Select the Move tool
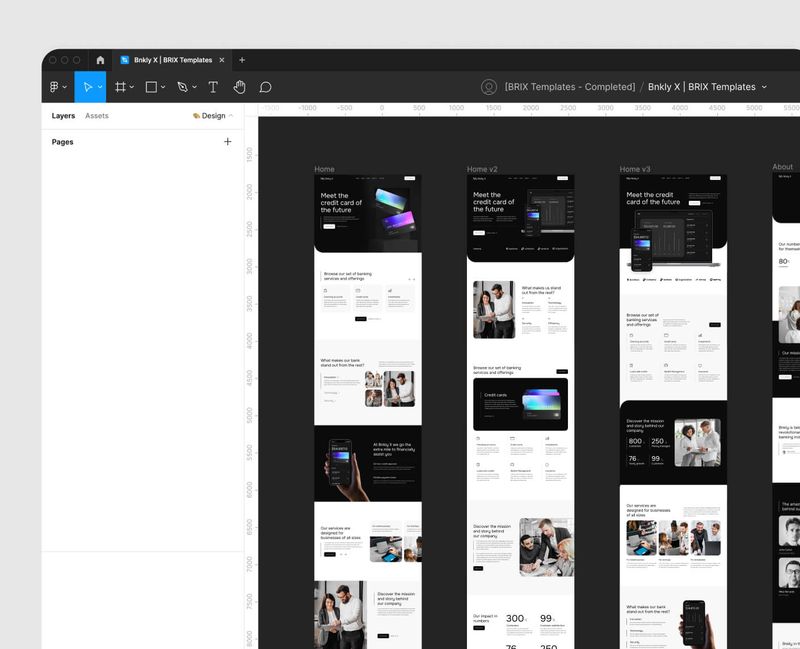Viewport: 800px width, 649px height. [88, 87]
